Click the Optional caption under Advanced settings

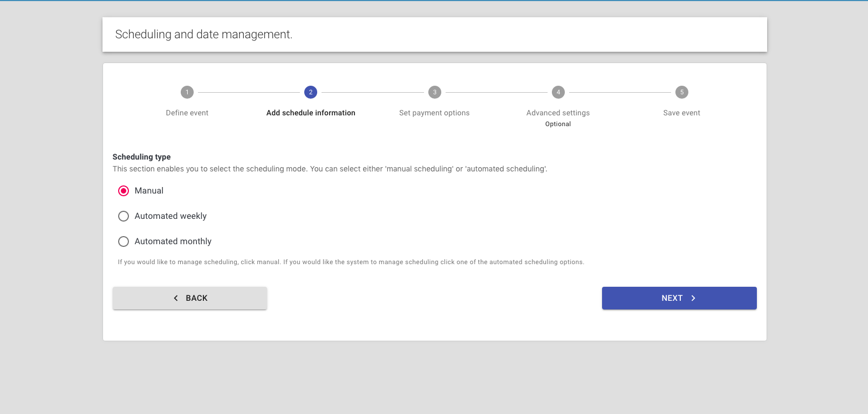click(558, 124)
